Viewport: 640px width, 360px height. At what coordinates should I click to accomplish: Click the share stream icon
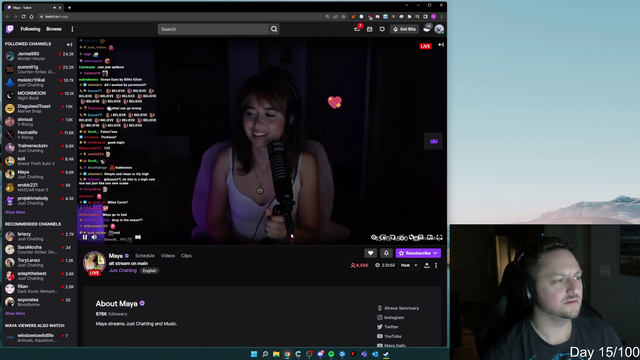click(427, 265)
